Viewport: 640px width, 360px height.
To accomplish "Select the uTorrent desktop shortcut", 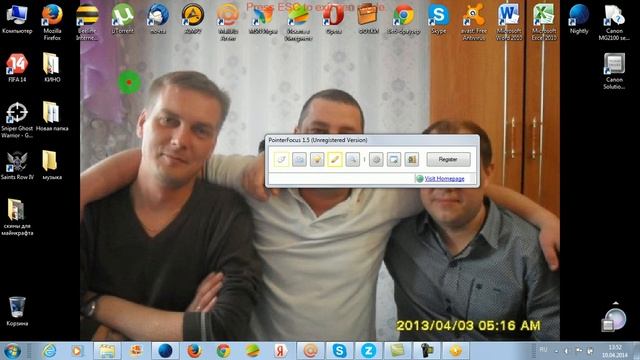I will point(123,19).
